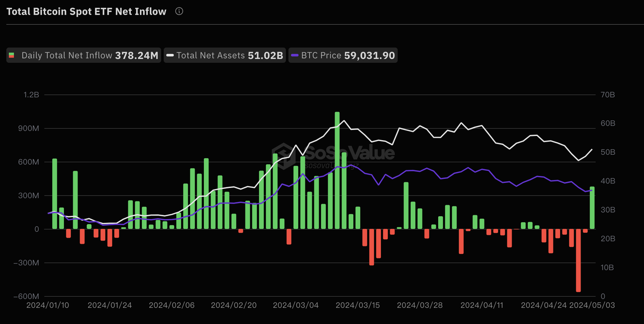Select the 2024/01/10 axis date label
Viewport: 644px width, 324px height.
[48, 305]
